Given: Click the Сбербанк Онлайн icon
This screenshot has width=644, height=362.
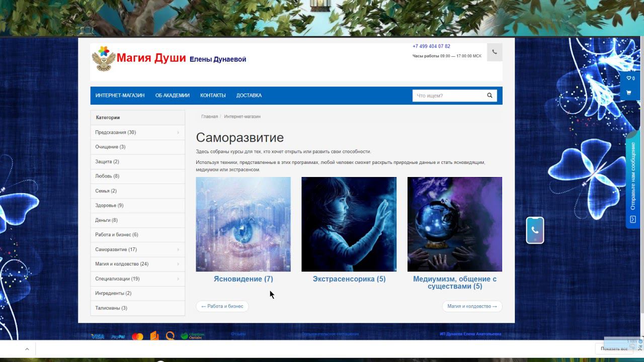Looking at the screenshot, I should tap(192, 336).
